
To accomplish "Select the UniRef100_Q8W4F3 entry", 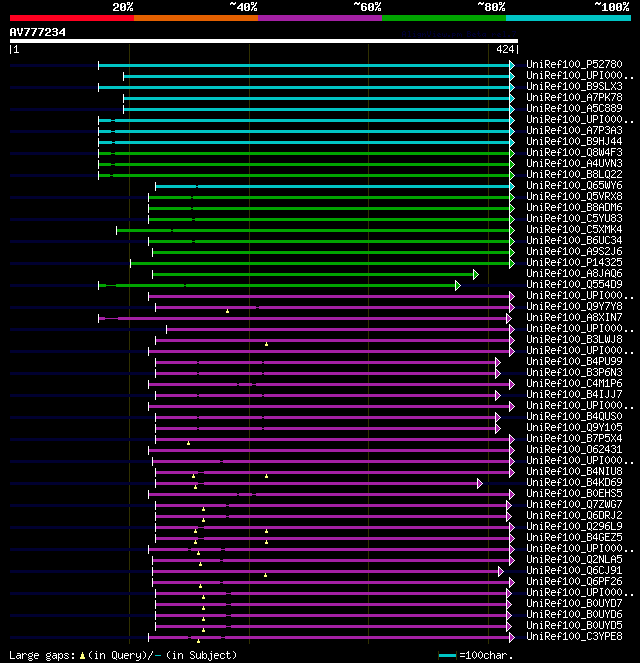I will click(574, 152).
